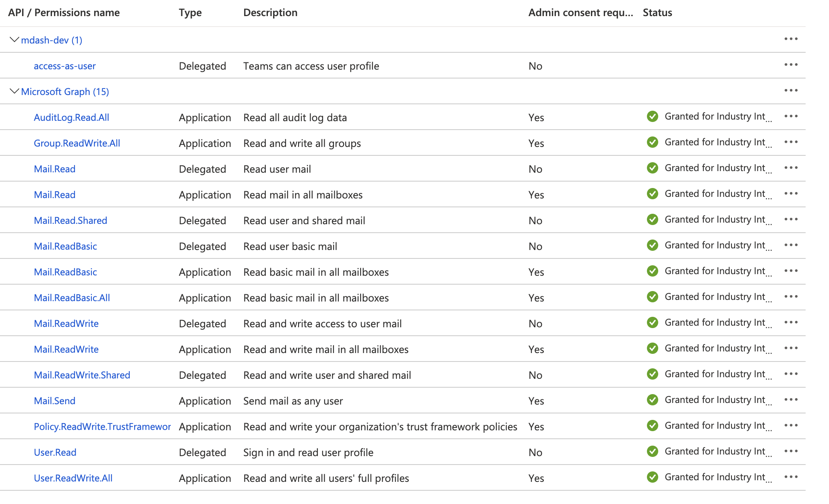829x504 pixels.
Task: Click the Status column header
Action: click(657, 12)
